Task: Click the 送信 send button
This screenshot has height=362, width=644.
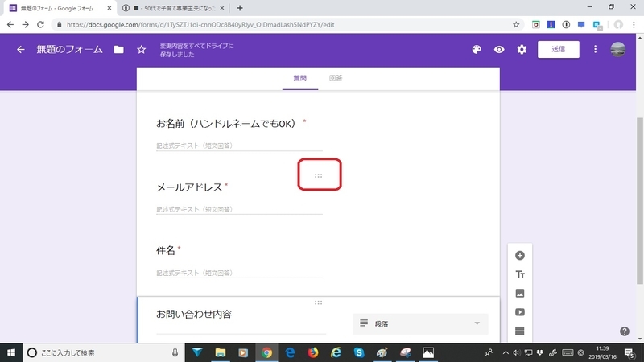Action: (558, 49)
